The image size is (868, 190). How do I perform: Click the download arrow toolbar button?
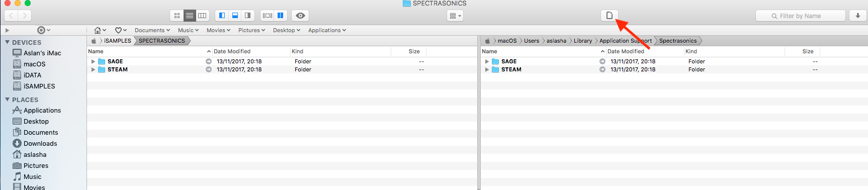coord(858,16)
